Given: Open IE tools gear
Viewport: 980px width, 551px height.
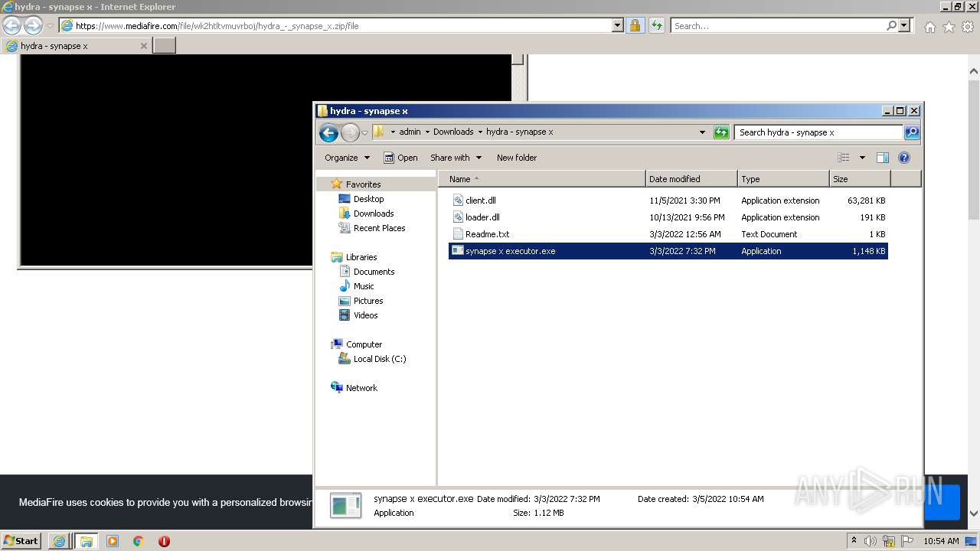Looking at the screenshot, I should [968, 27].
